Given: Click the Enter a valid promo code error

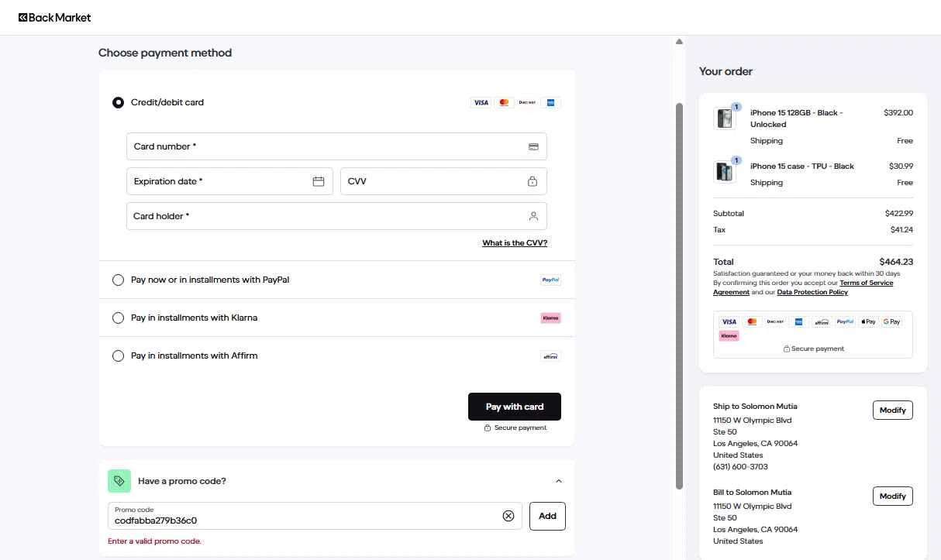Looking at the screenshot, I should coord(154,541).
